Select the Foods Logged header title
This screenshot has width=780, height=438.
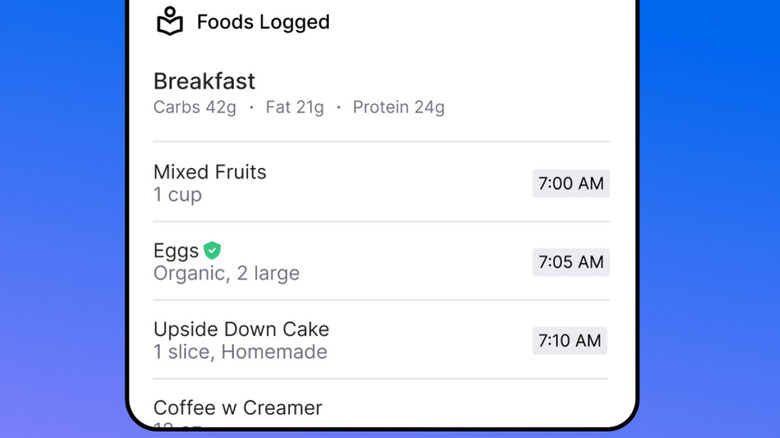[263, 22]
